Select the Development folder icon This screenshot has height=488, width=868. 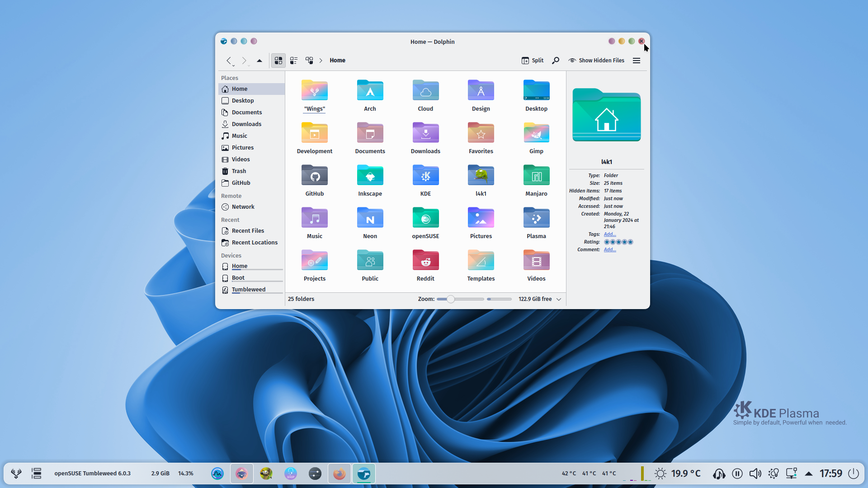pos(315,133)
